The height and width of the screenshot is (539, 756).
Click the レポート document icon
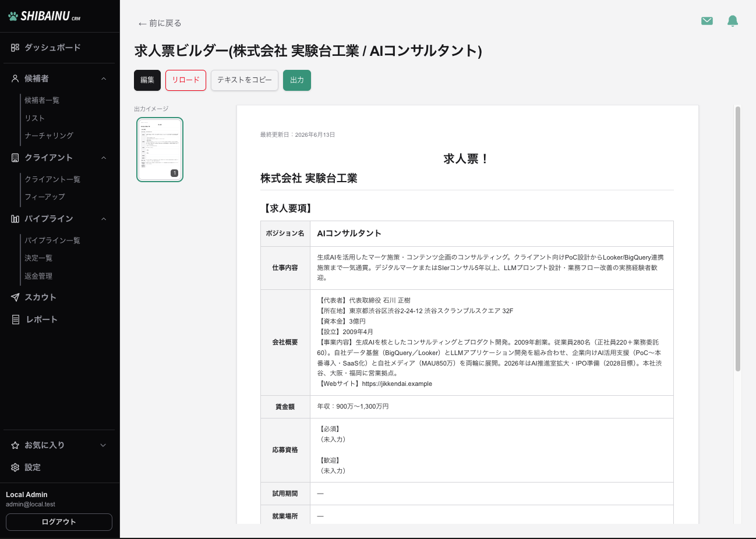[x=16, y=320]
